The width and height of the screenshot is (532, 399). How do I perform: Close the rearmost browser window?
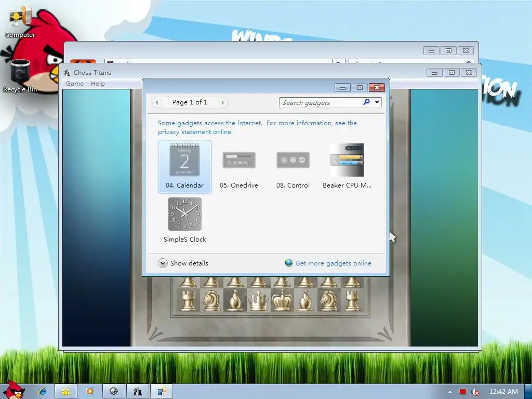click(466, 51)
